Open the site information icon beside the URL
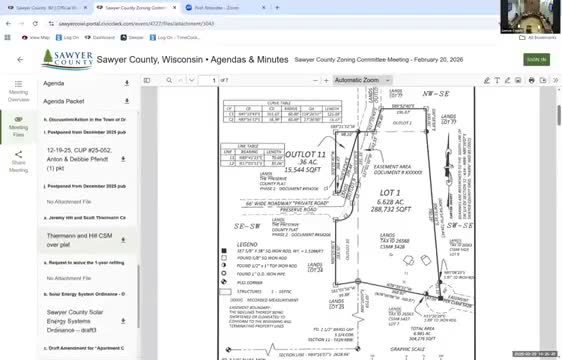 pos(51,24)
